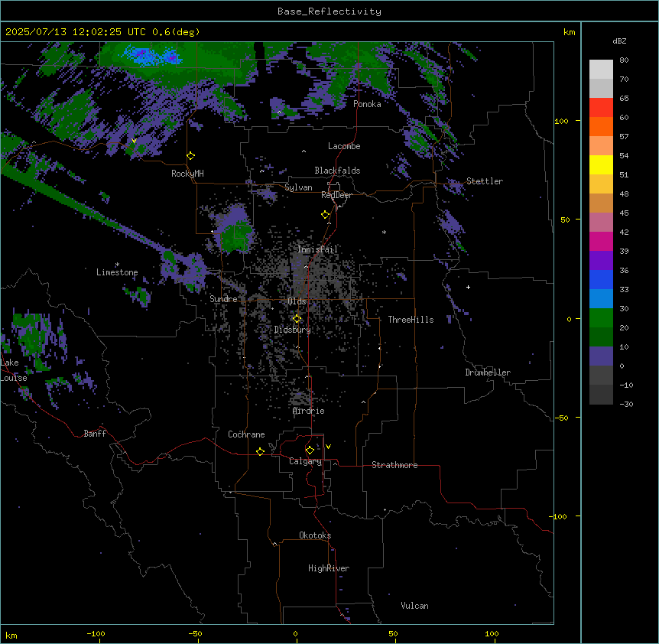Select the pink 45-42 dBZ legend swatch
This screenshot has width=659, height=644.
[x=601, y=223]
